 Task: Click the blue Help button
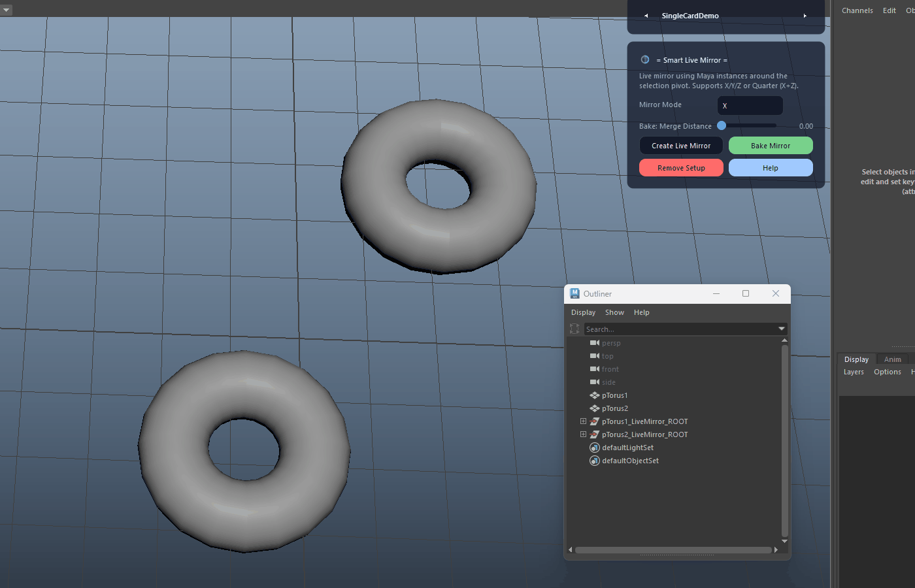[x=771, y=168]
